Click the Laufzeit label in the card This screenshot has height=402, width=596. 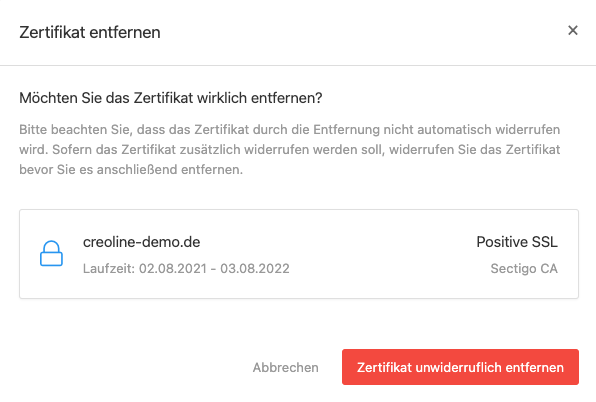109,269
